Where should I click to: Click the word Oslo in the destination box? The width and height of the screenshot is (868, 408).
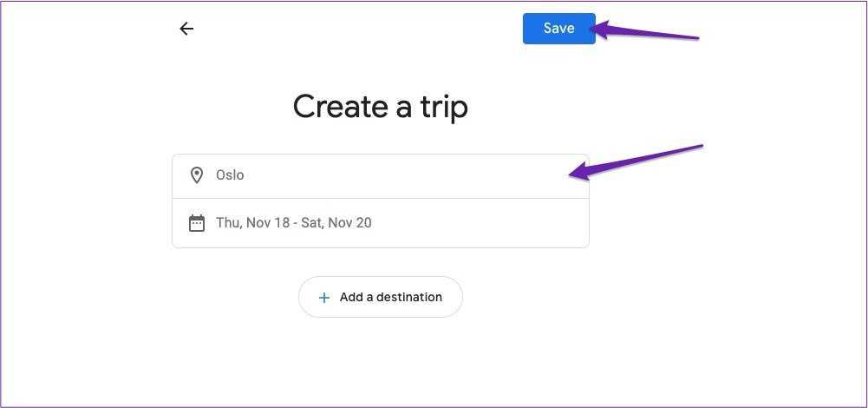point(230,175)
